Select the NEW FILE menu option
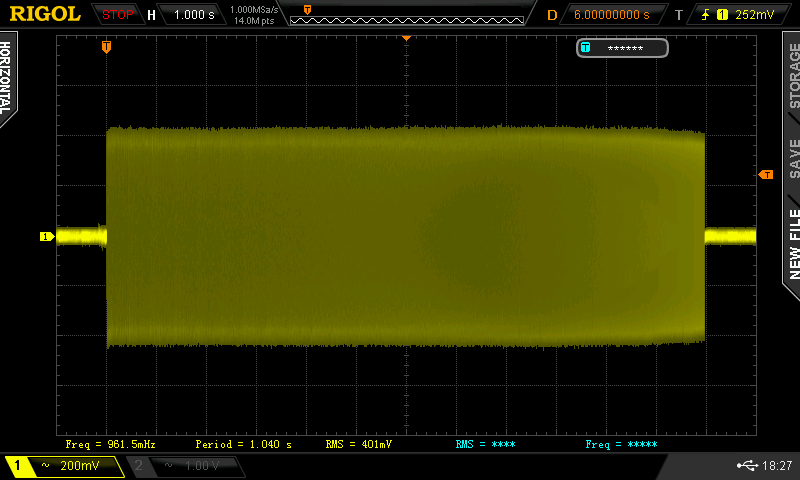Image resolution: width=800 pixels, height=480 pixels. (793, 244)
